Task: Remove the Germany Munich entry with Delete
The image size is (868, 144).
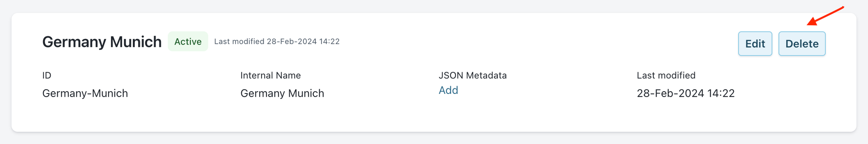Action: tap(802, 44)
